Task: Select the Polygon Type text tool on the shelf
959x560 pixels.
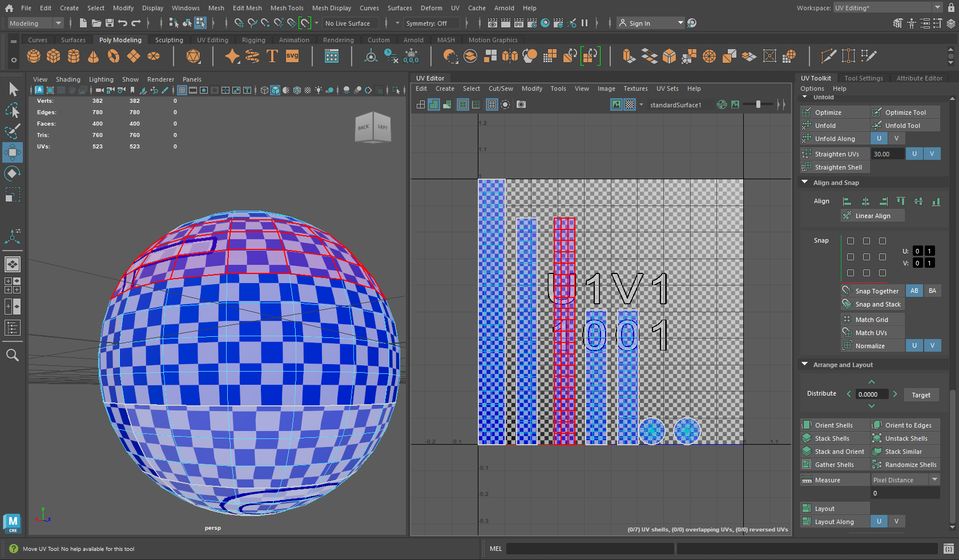Action: coord(272,56)
